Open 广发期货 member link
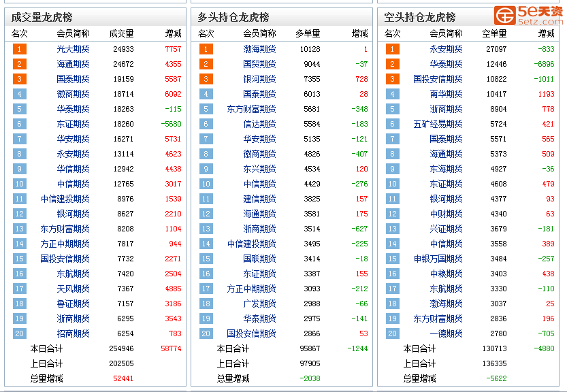The image size is (567, 392). pyautogui.click(x=259, y=304)
